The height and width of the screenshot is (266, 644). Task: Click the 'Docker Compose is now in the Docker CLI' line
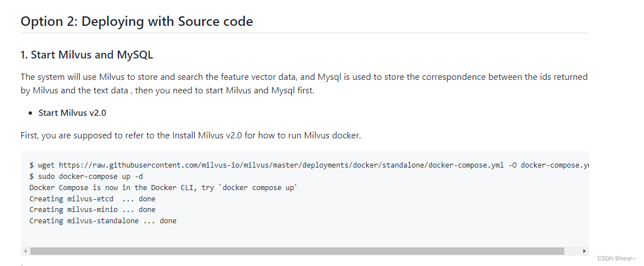click(x=163, y=187)
